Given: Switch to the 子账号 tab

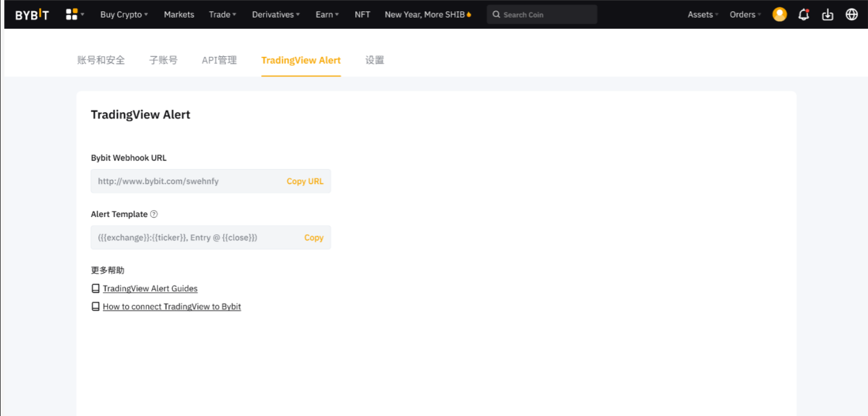Looking at the screenshot, I should (x=163, y=60).
